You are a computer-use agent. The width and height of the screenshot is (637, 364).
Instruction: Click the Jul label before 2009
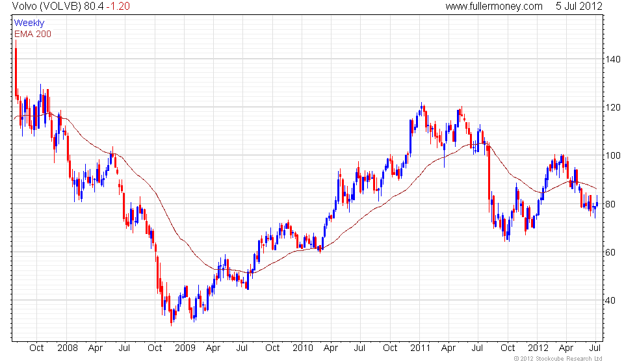pyautogui.click(x=124, y=348)
